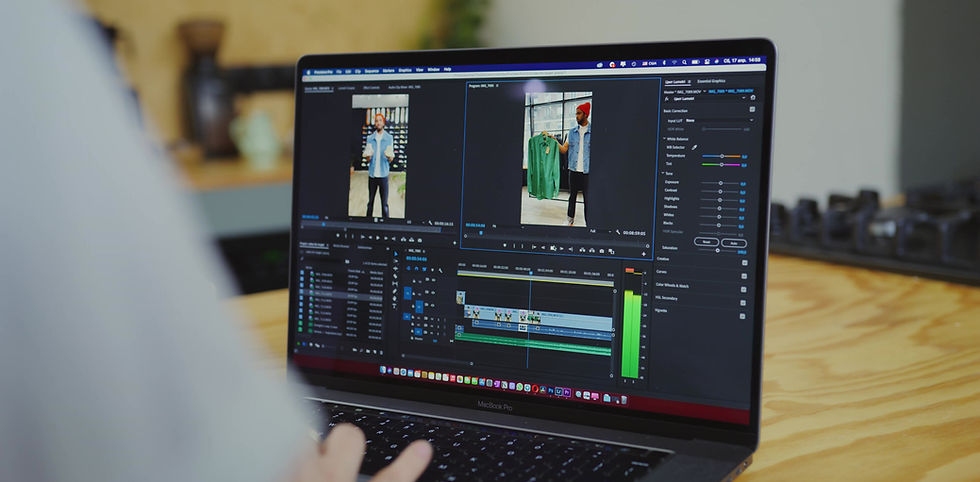Click the timeline playhead marker
This screenshot has width=980, height=482.
click(x=531, y=273)
